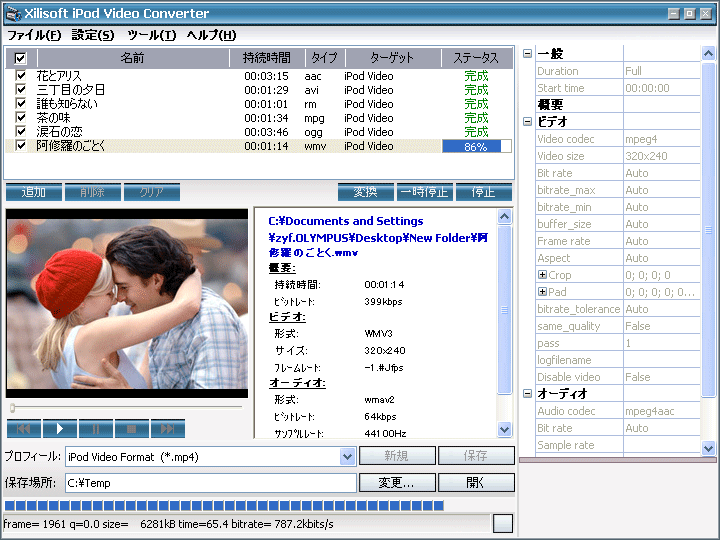
Task: Click the Aspect property row
Action: click(618, 258)
